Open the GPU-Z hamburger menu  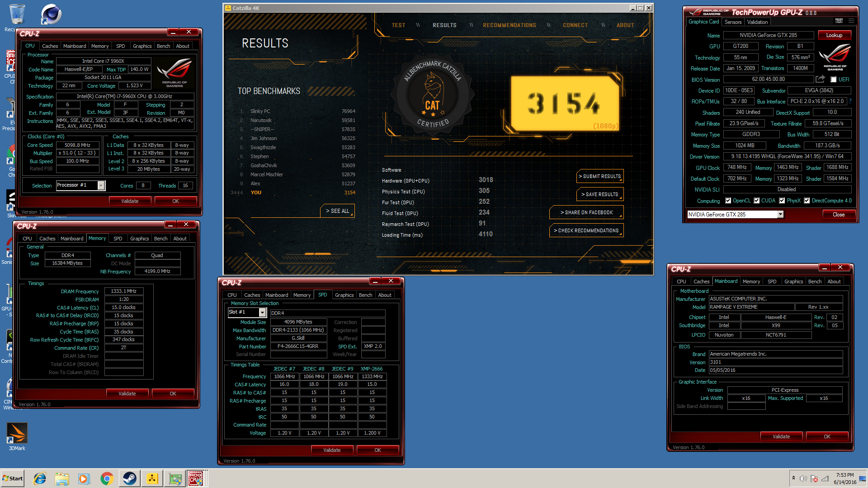[x=851, y=21]
